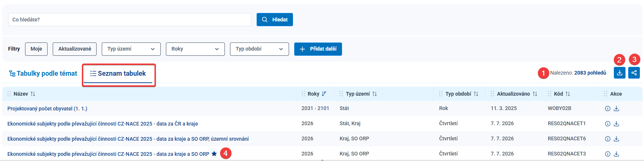Switch to Tabulky podle témat tab

tap(43, 73)
